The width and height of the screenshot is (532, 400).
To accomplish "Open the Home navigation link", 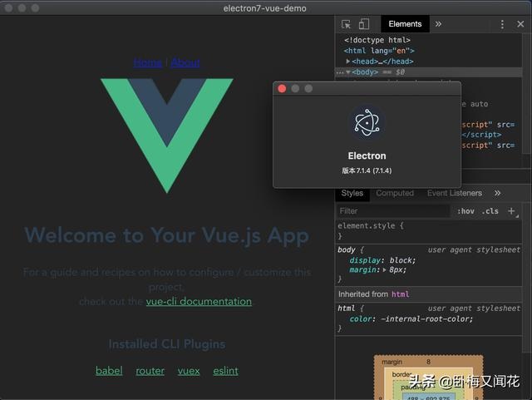I will click(148, 62).
